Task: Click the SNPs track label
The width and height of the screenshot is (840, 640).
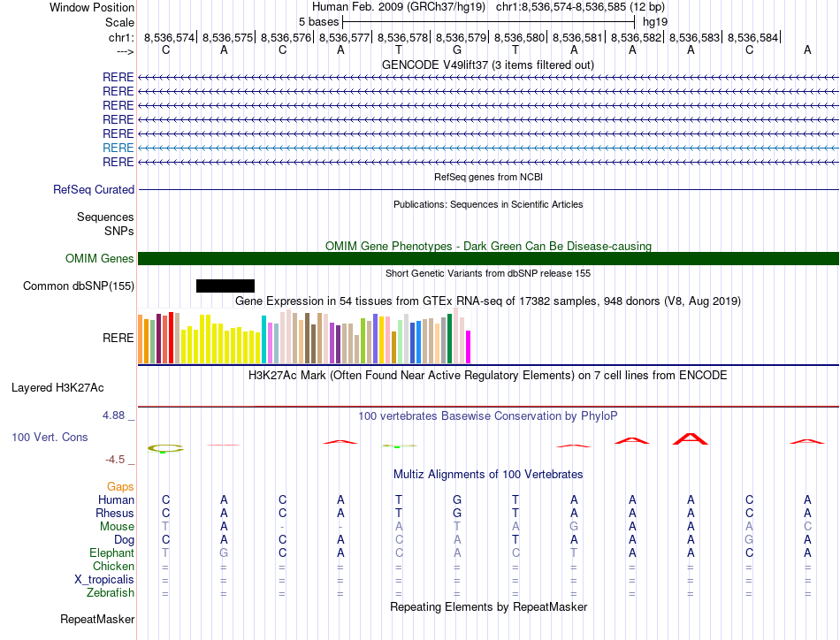Action: [119, 231]
